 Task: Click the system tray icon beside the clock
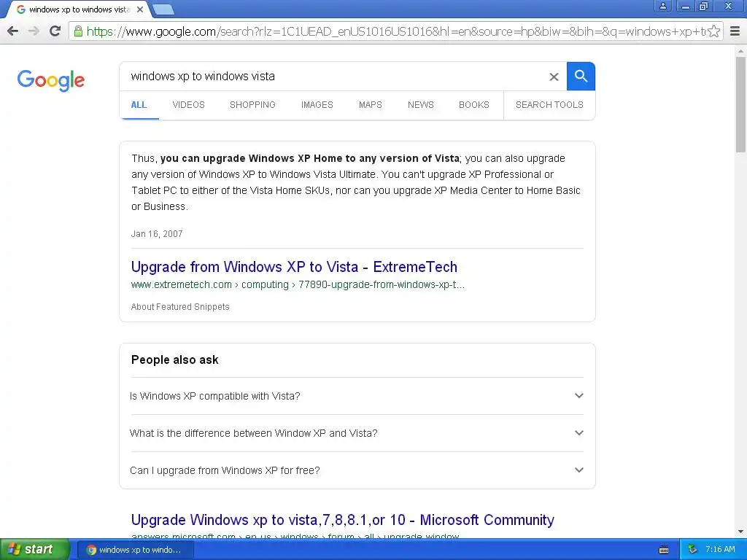[692, 550]
